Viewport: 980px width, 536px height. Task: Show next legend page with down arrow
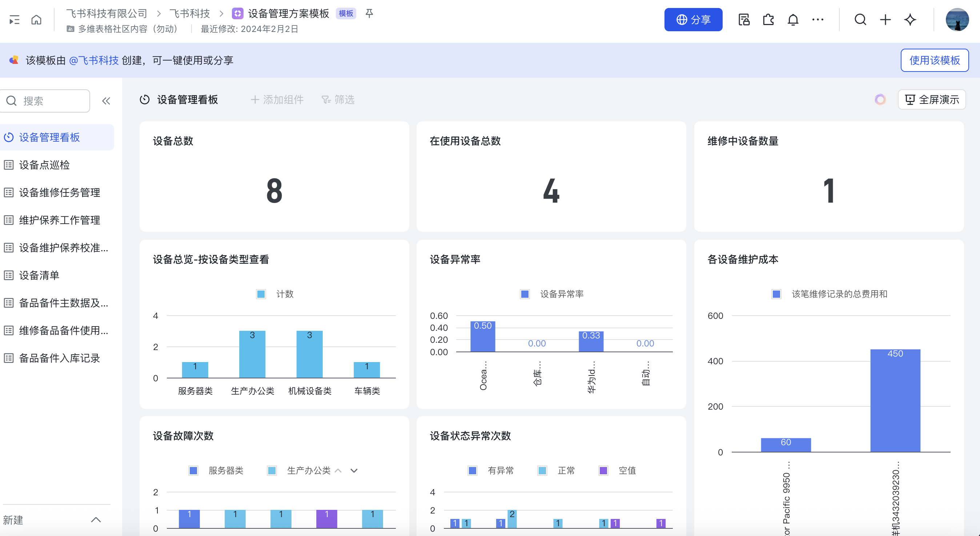(x=354, y=471)
